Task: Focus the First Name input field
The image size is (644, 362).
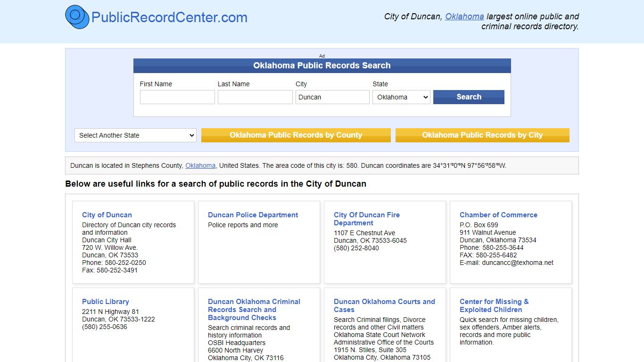Action: point(177,97)
